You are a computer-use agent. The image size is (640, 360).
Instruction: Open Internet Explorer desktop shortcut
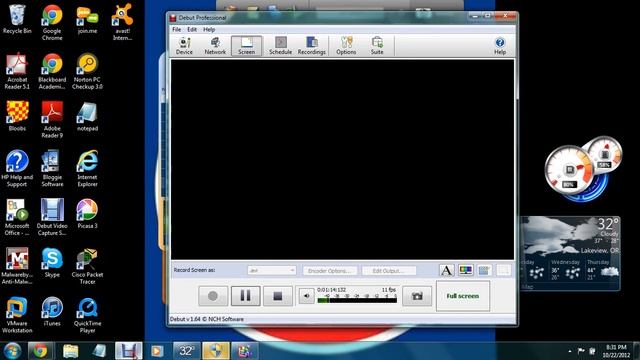(x=87, y=169)
